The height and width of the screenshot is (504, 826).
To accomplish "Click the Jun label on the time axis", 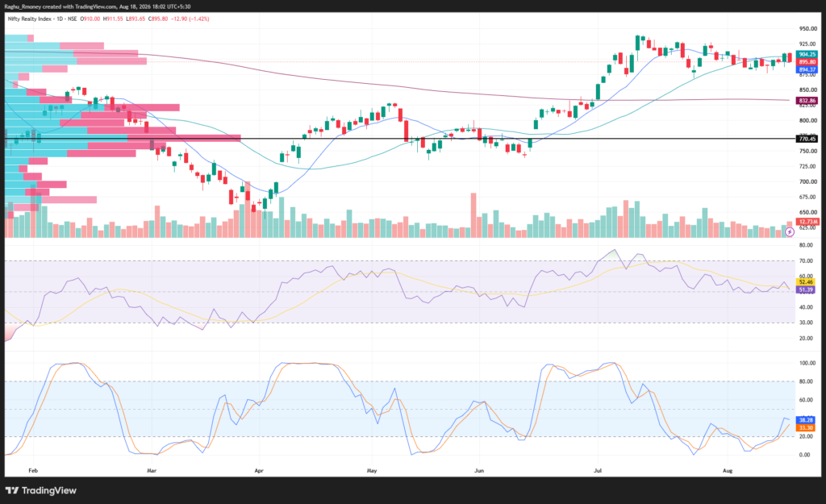I will click(479, 471).
